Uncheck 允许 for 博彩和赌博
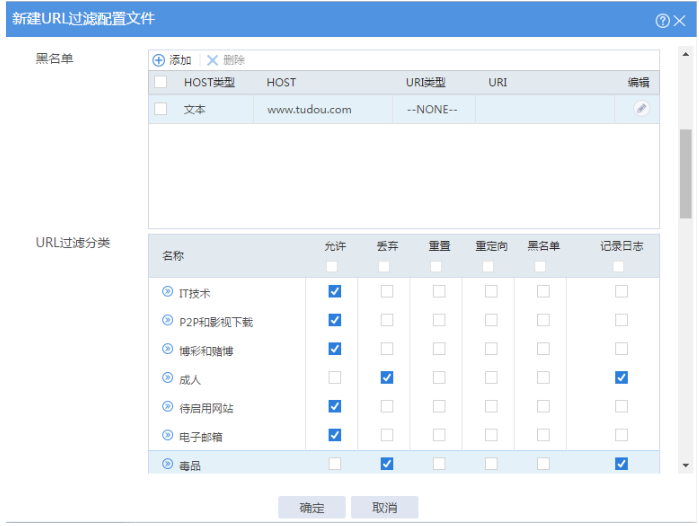Image resolution: width=699 pixels, height=526 pixels. pyautogui.click(x=335, y=349)
